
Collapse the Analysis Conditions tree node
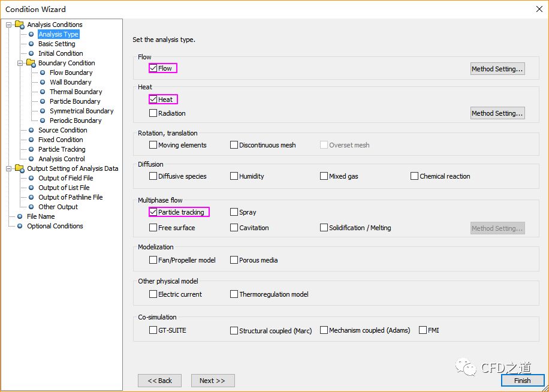point(8,25)
